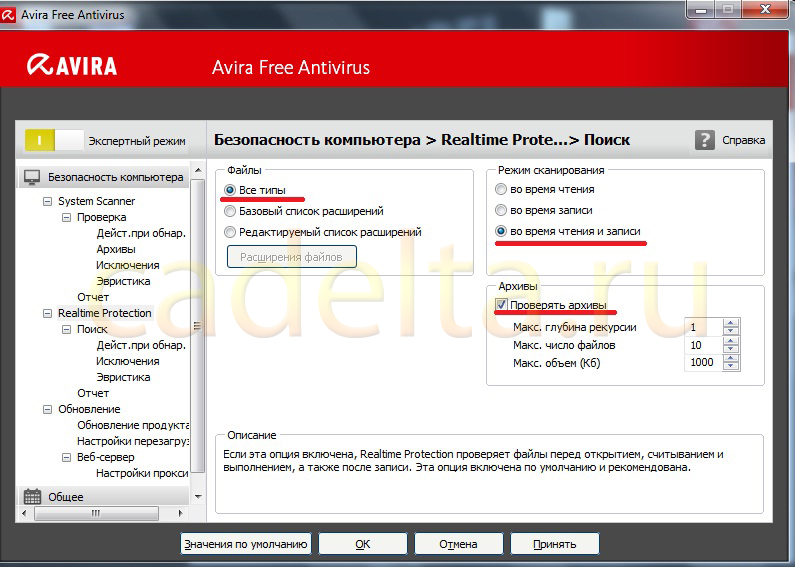795x567 pixels.
Task: Click the tree scroll down arrow
Action: [x=198, y=497]
